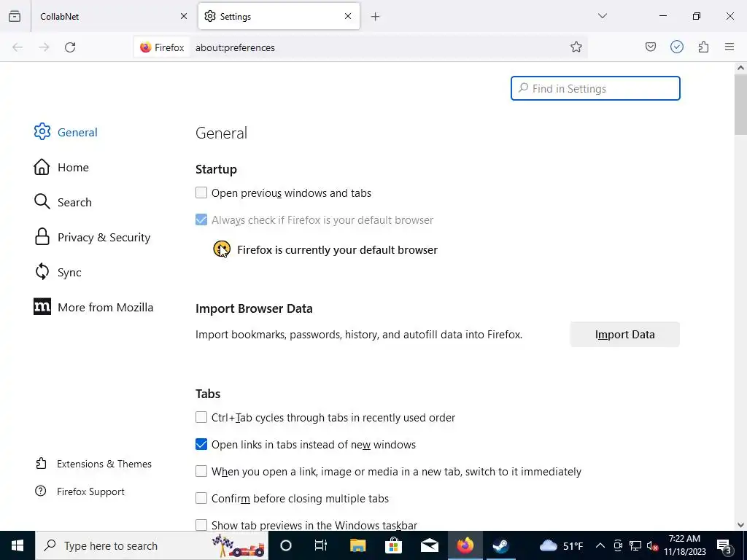Enable Show tab previews in Windows taskbar

[x=201, y=525]
